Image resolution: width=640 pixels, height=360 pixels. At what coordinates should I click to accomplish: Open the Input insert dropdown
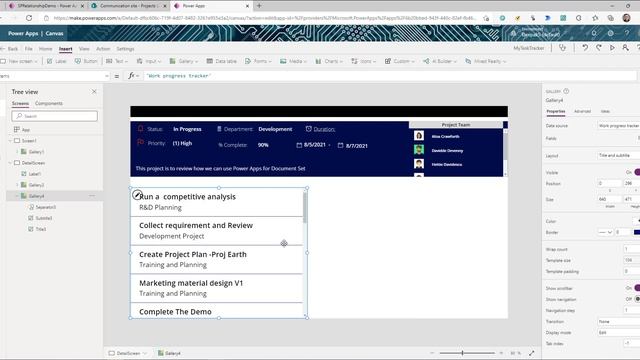coord(149,61)
